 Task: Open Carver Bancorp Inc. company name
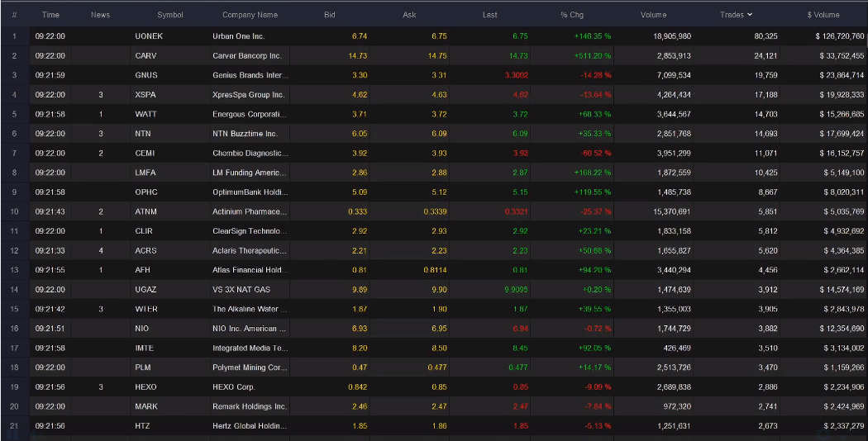pyautogui.click(x=247, y=55)
